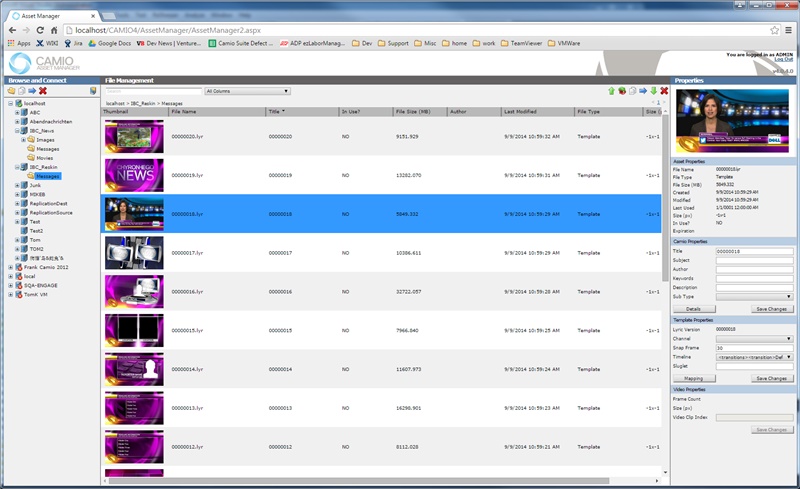Select the Movies folder under IBC_News

(x=45, y=158)
